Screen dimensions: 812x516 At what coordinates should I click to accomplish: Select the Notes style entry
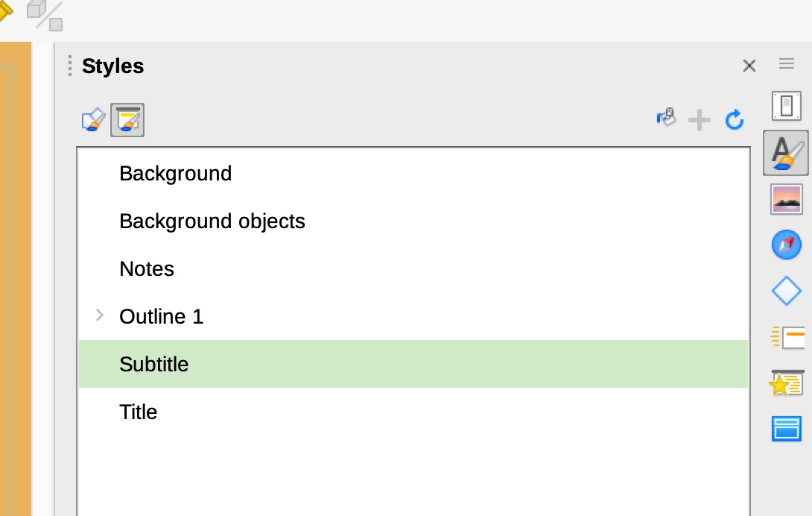[146, 268]
